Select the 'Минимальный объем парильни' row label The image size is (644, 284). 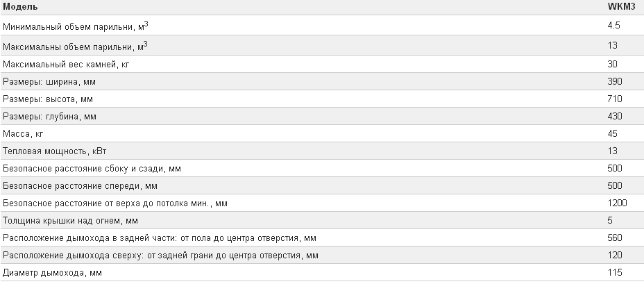(x=76, y=26)
